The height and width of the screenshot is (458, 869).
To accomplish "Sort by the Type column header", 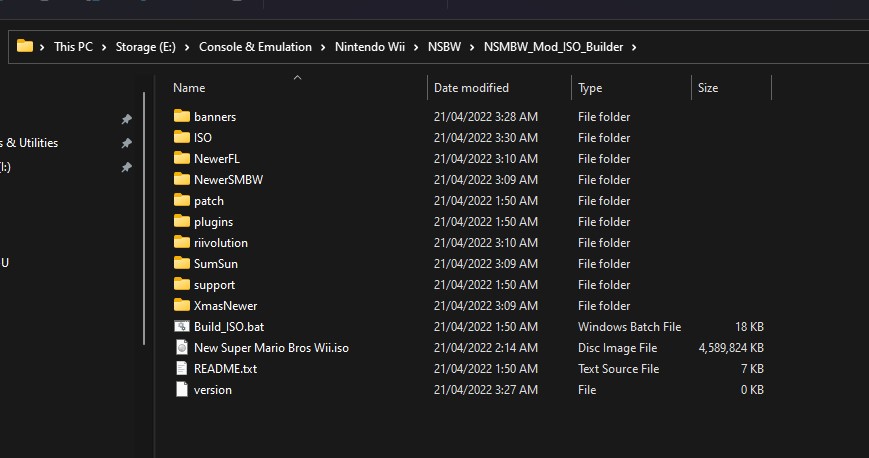I will pyautogui.click(x=590, y=88).
